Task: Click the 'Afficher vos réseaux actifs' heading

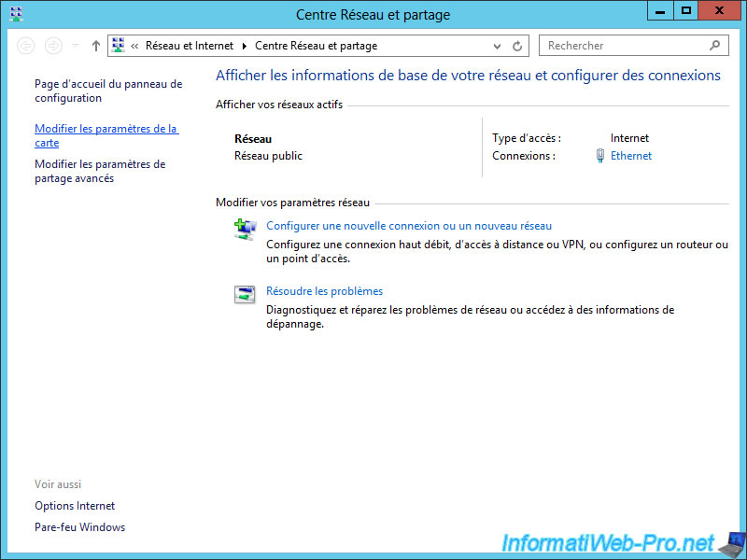Action: click(279, 105)
